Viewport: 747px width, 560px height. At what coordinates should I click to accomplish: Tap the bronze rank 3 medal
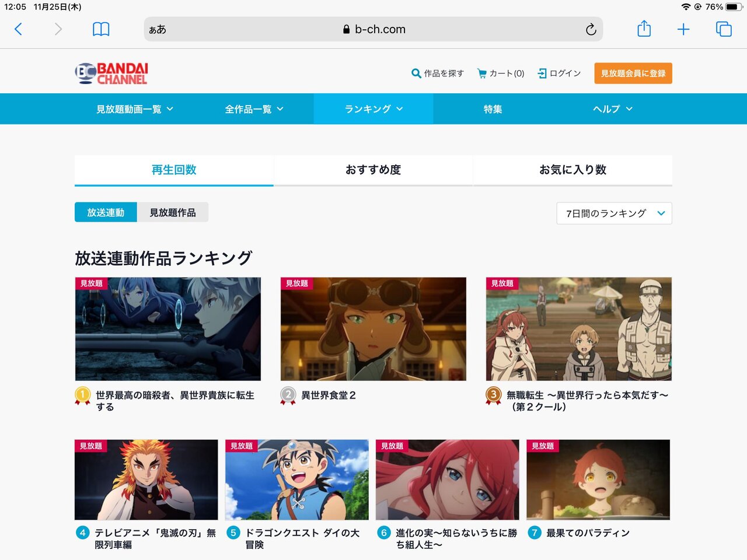(493, 396)
